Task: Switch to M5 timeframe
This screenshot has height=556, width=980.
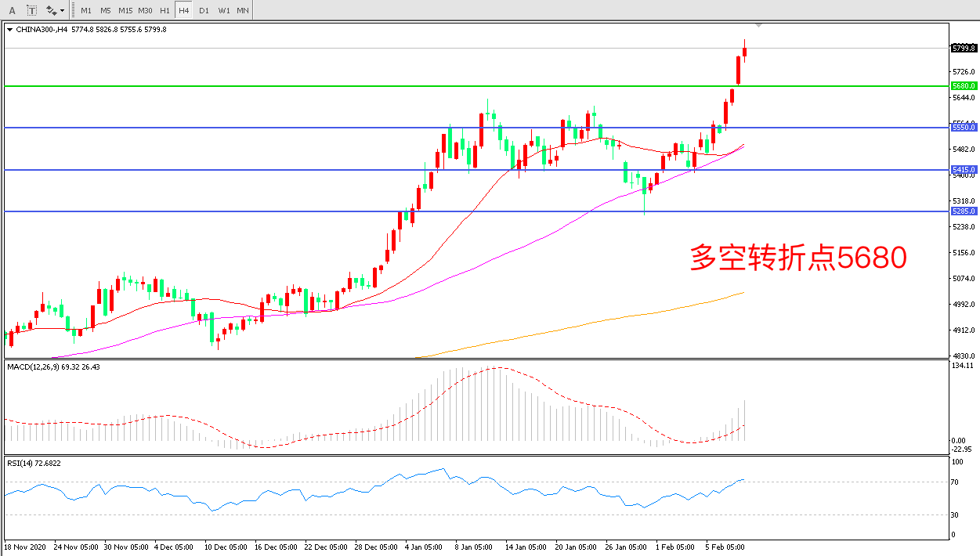Action: 105,11
